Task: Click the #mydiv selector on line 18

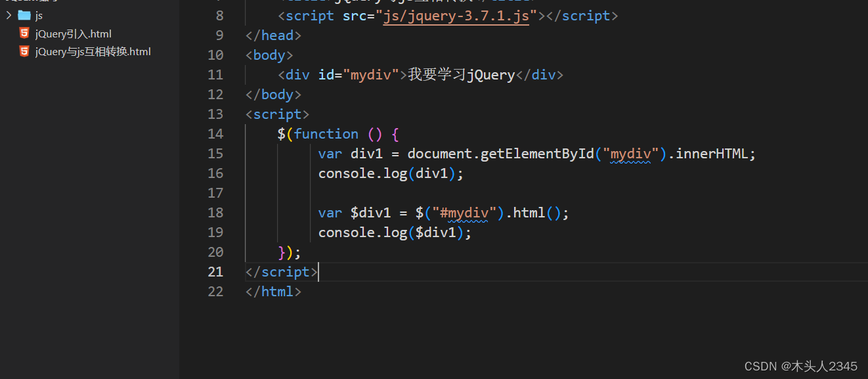Action: 465,212
